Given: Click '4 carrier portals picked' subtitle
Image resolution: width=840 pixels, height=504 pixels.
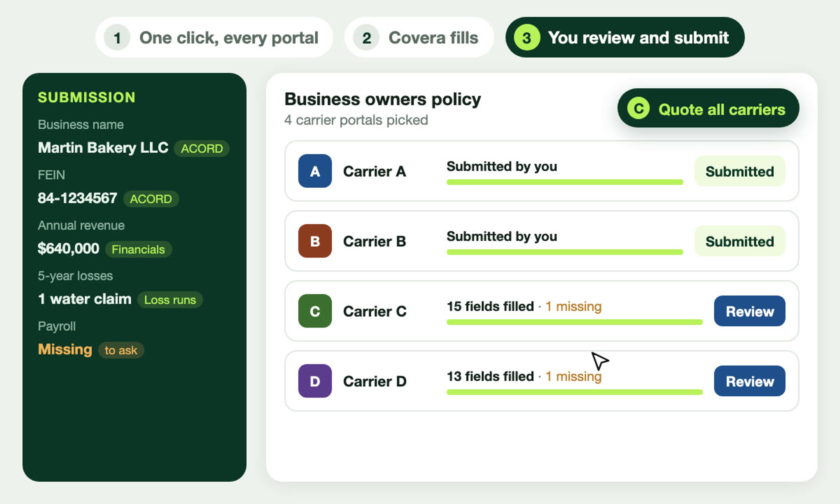Looking at the screenshot, I should (x=356, y=120).
